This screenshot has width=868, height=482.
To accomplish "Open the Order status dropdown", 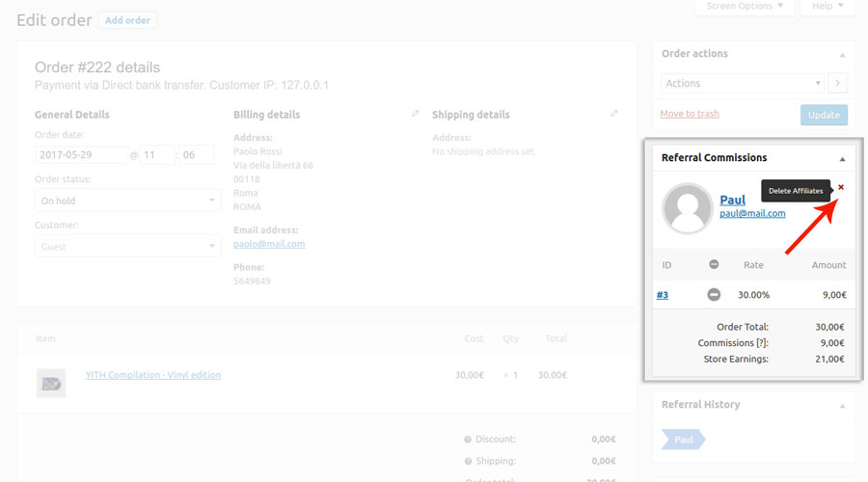I will pos(128,201).
